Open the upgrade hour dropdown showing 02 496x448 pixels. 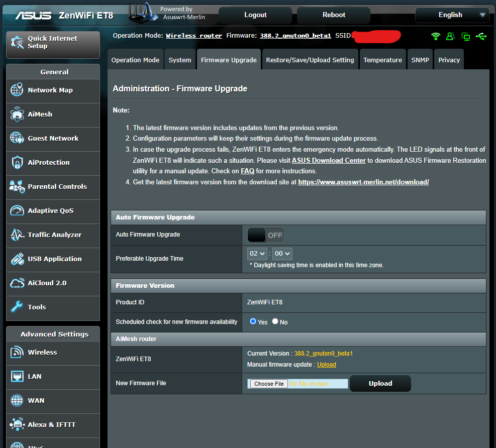(257, 254)
